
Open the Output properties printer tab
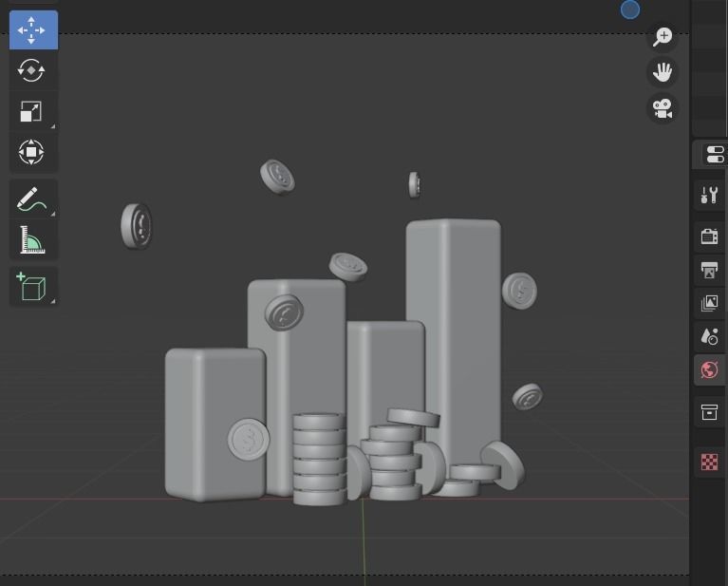[x=709, y=270]
